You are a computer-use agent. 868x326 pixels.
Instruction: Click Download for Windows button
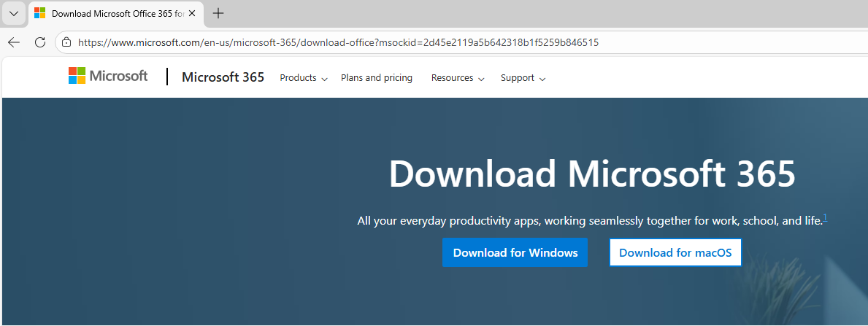(515, 252)
